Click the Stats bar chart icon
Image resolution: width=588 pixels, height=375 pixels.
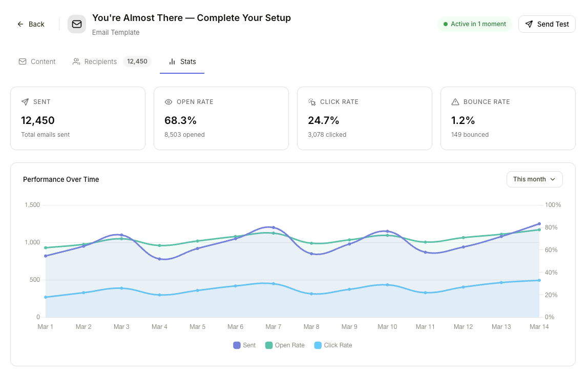click(172, 61)
